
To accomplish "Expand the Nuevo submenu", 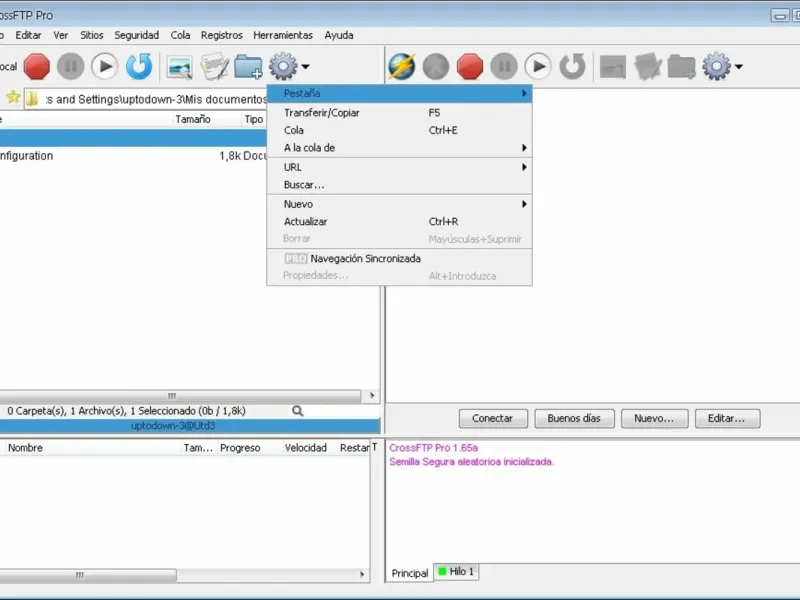I will click(399, 204).
